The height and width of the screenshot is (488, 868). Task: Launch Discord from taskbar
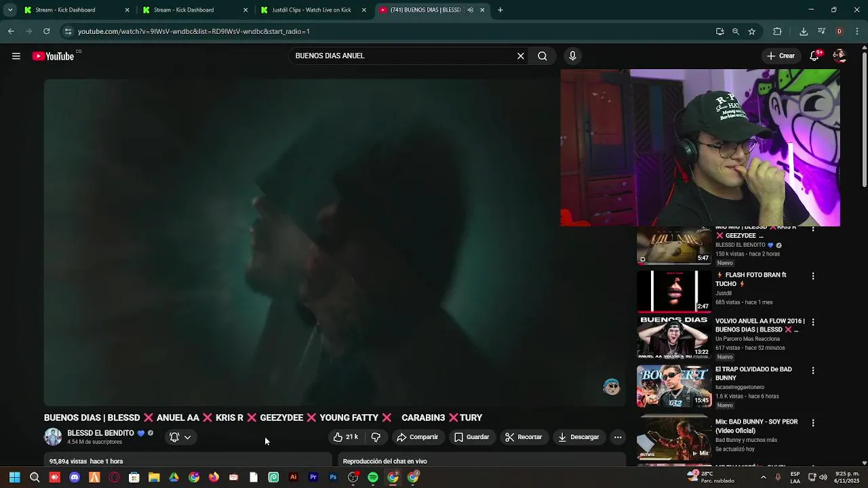click(x=75, y=477)
